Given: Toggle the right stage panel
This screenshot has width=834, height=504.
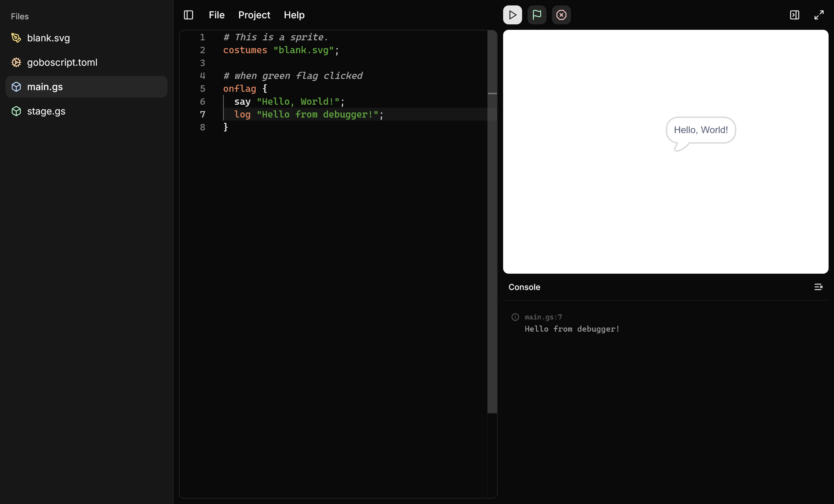Looking at the screenshot, I should click(794, 15).
